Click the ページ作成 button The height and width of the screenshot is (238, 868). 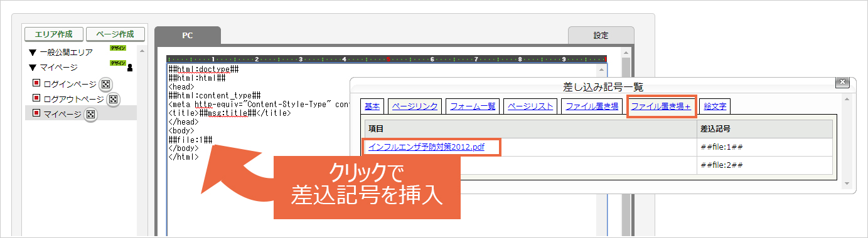click(115, 34)
